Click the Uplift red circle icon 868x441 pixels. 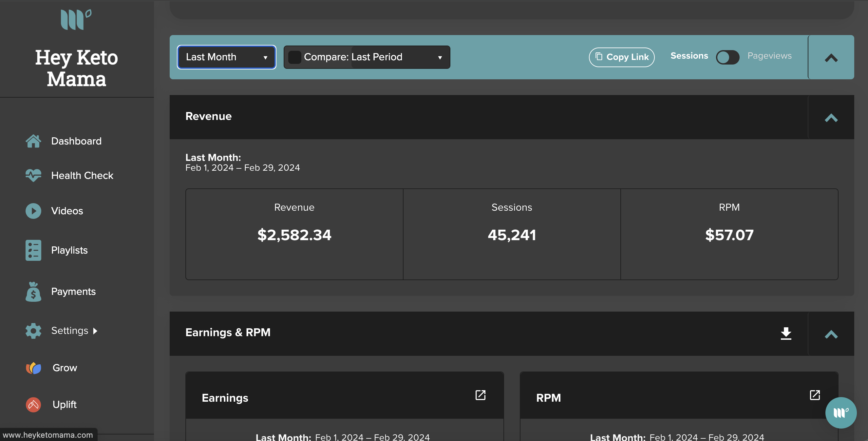[33, 405]
